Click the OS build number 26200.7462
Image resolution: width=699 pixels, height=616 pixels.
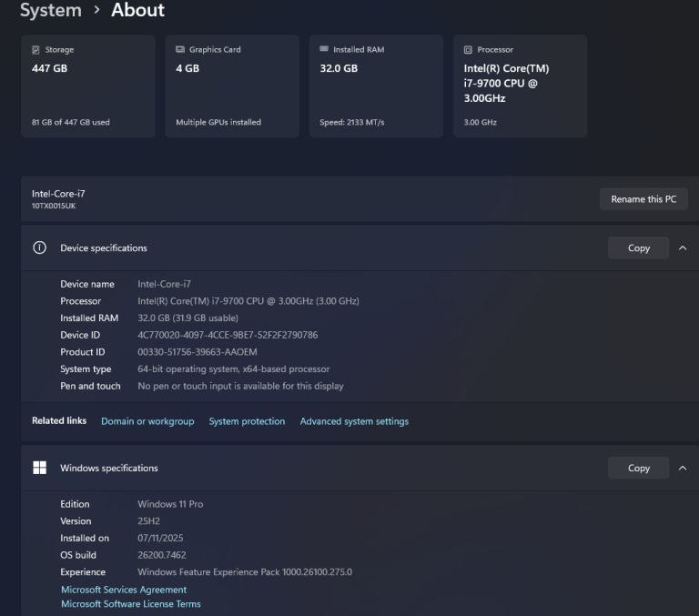click(x=161, y=555)
